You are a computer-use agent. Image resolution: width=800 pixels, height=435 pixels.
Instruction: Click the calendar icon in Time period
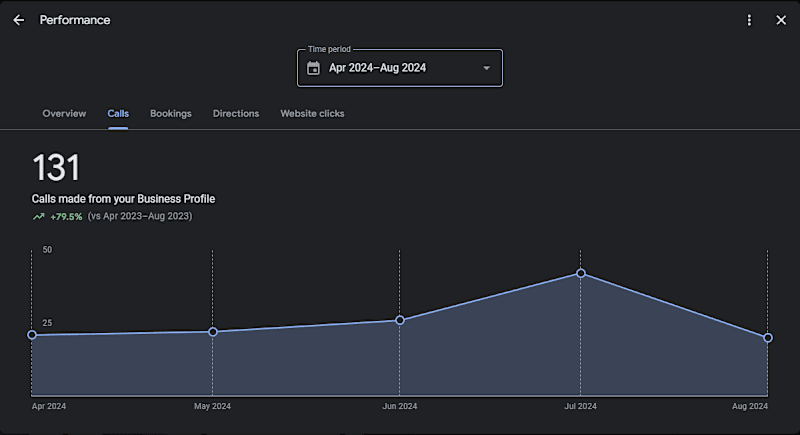tap(313, 68)
